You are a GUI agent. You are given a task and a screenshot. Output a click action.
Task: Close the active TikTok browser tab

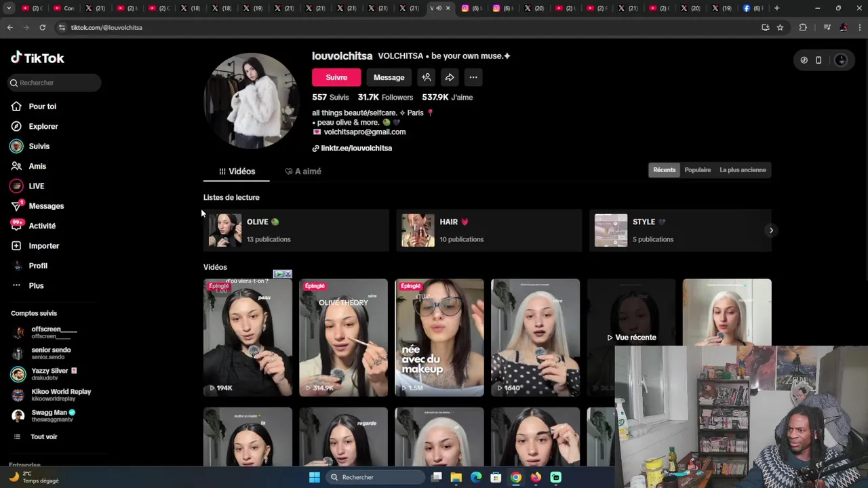(448, 8)
